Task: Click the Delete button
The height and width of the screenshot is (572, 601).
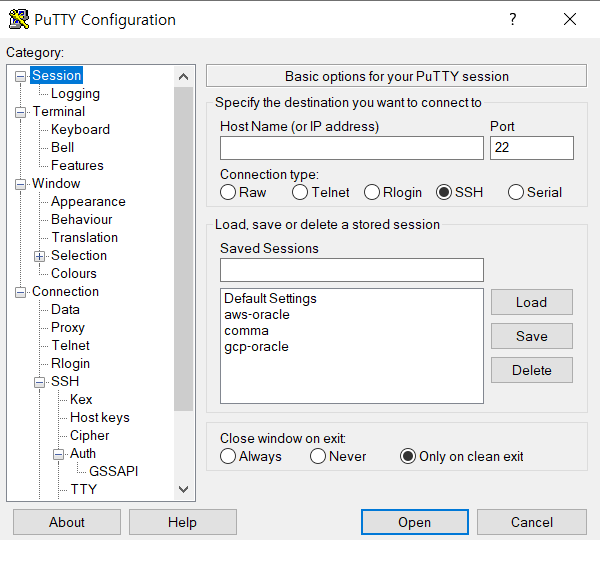Action: point(532,370)
